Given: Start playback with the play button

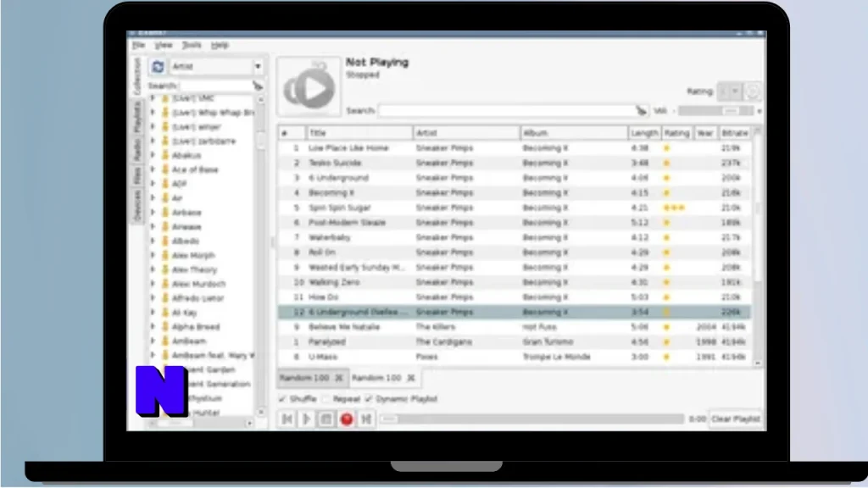Looking at the screenshot, I should click(306, 419).
